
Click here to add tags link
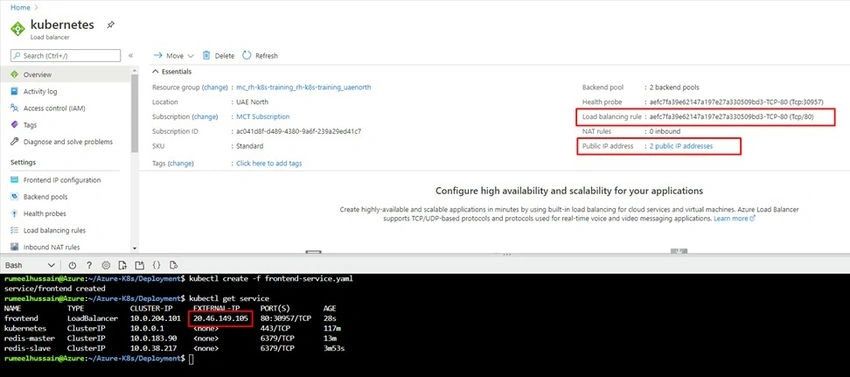click(269, 163)
